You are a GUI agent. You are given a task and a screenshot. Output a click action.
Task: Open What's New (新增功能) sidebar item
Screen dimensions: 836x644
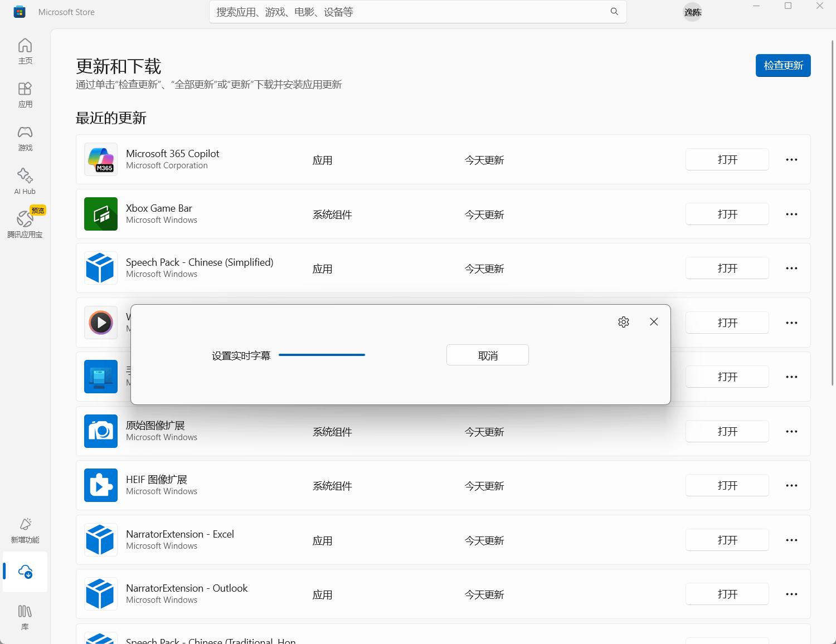click(25, 530)
